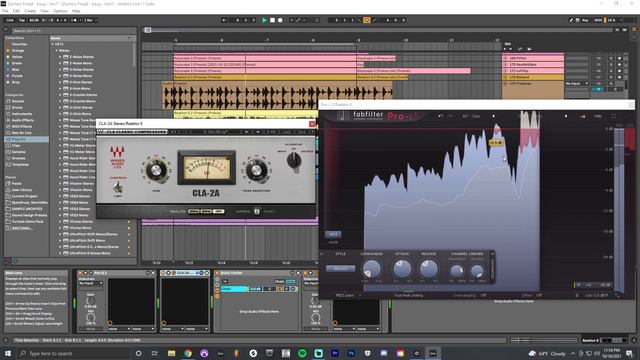
Task: Click the CLA-2A VU display mode selector
Action: (293, 161)
